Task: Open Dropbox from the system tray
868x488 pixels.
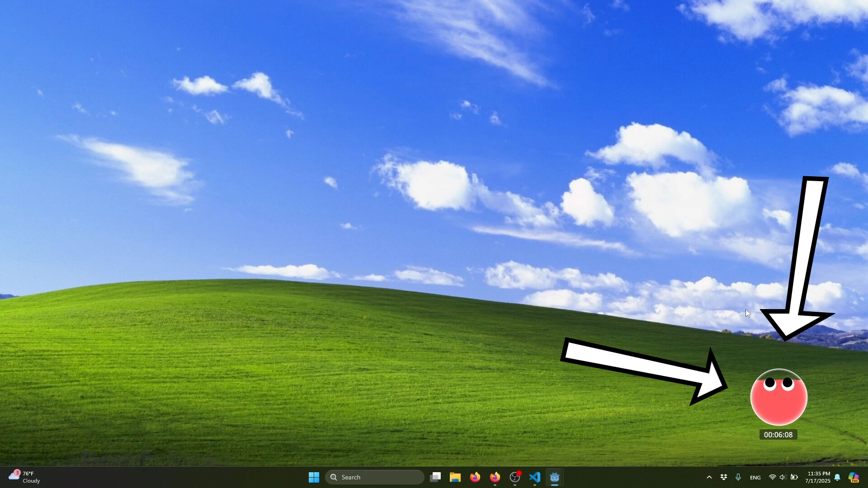Action: pos(724,477)
